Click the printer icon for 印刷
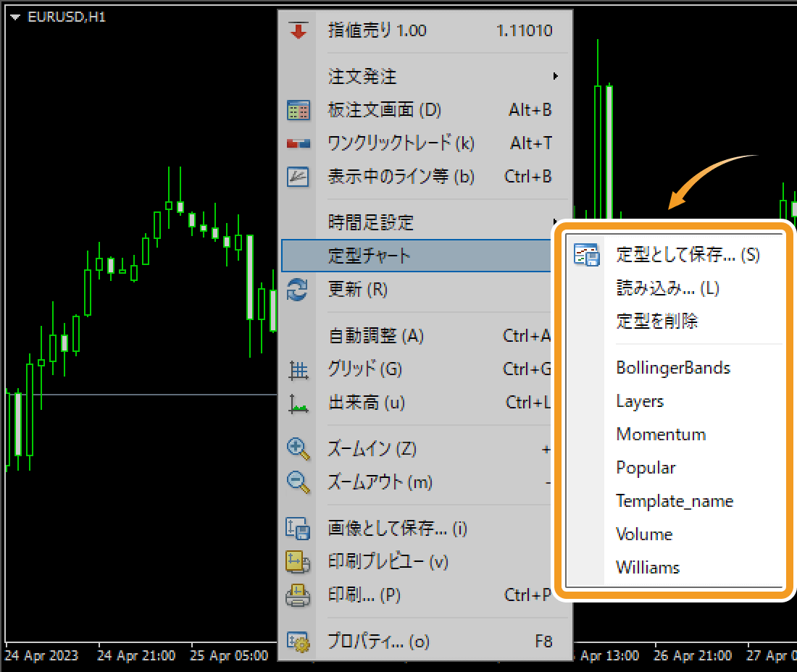 [x=298, y=595]
